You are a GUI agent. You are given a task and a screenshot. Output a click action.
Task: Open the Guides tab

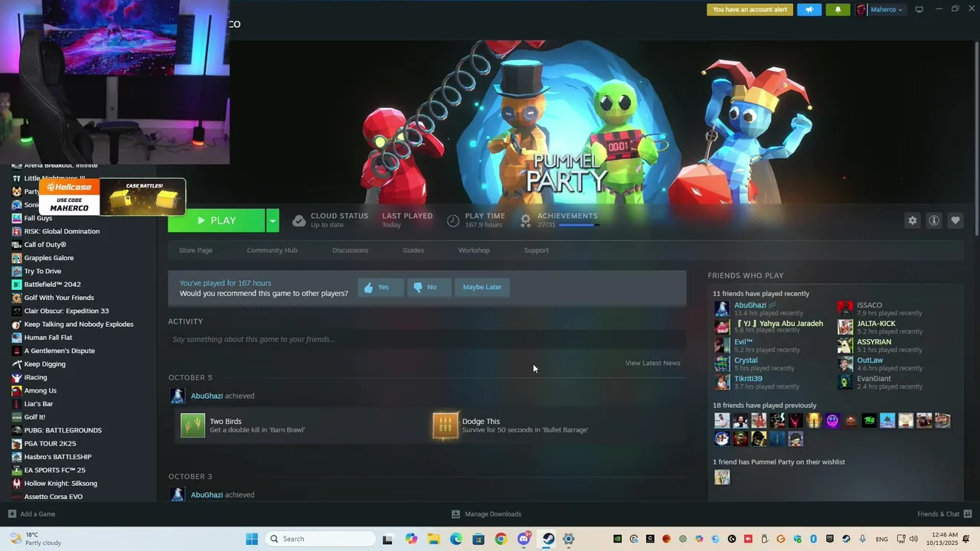[413, 250]
